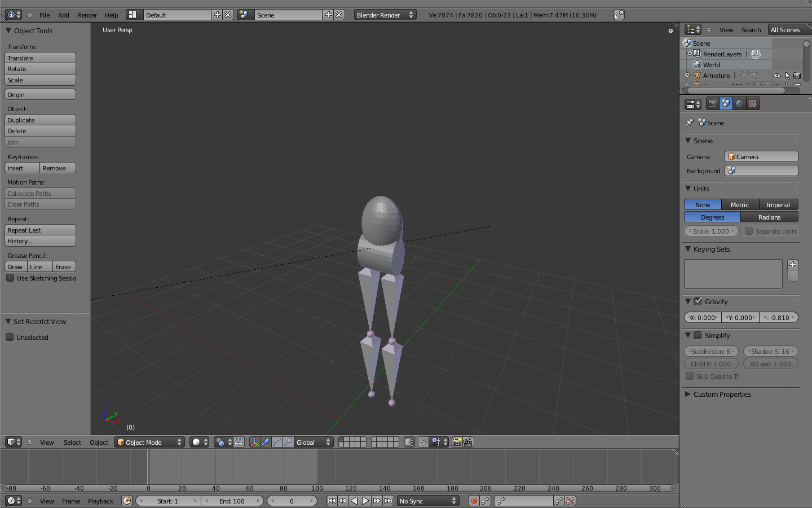
Task: Toggle the Armature visibility eye in the Outliner
Action: 776,75
